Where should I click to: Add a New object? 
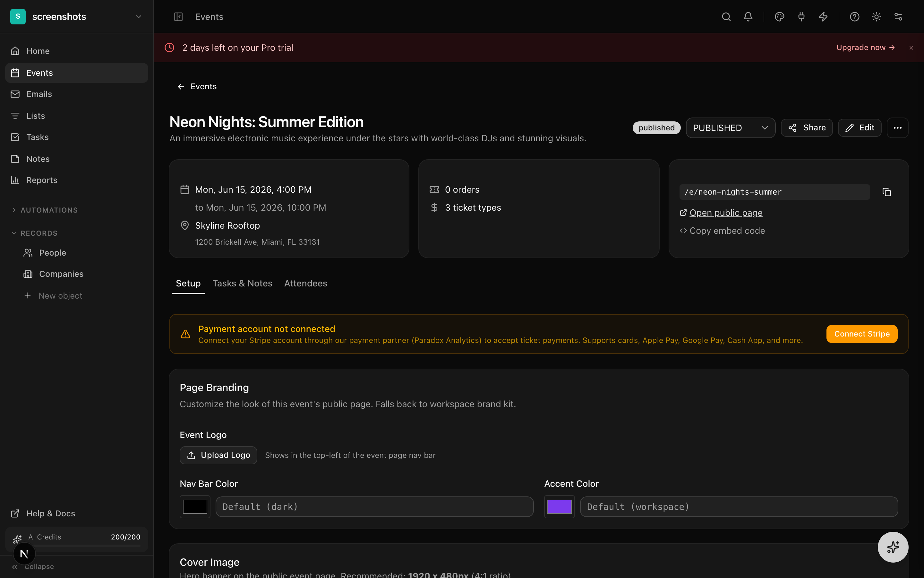coord(53,295)
